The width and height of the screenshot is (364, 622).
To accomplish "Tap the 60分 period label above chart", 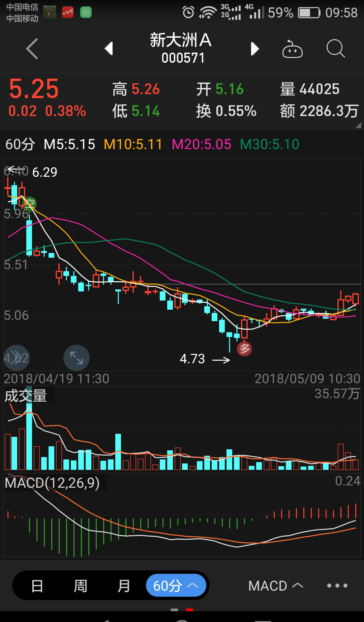I will 20,144.
